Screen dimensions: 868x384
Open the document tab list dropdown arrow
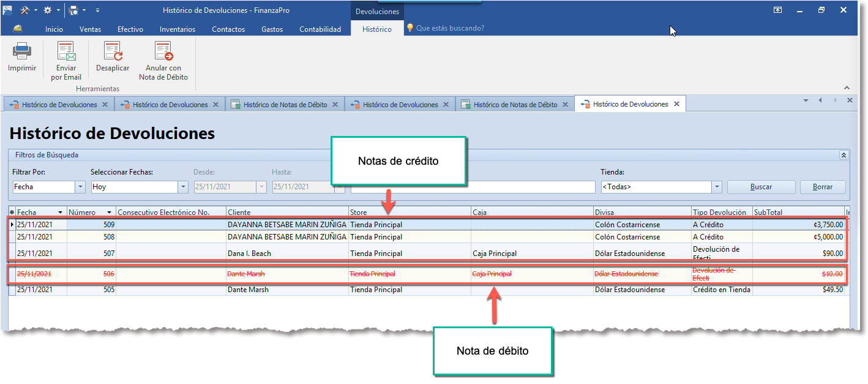806,100
